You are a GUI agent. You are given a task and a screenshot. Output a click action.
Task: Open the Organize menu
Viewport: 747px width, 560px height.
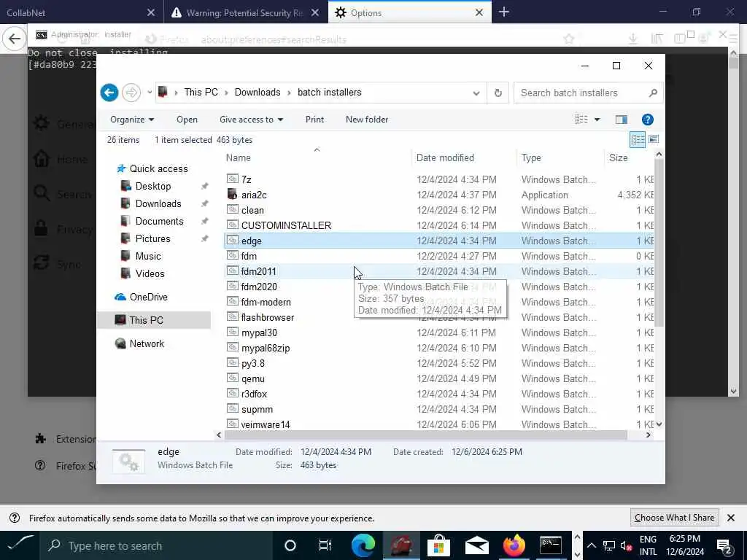pyautogui.click(x=132, y=120)
